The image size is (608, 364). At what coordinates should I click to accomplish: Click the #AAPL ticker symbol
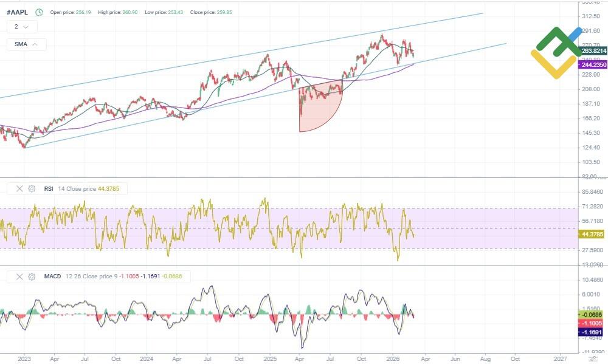pos(17,12)
